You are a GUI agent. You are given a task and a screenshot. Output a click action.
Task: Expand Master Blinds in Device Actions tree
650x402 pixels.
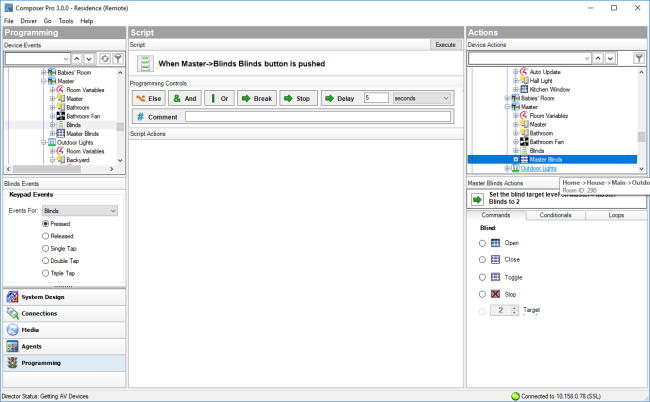[x=516, y=160]
